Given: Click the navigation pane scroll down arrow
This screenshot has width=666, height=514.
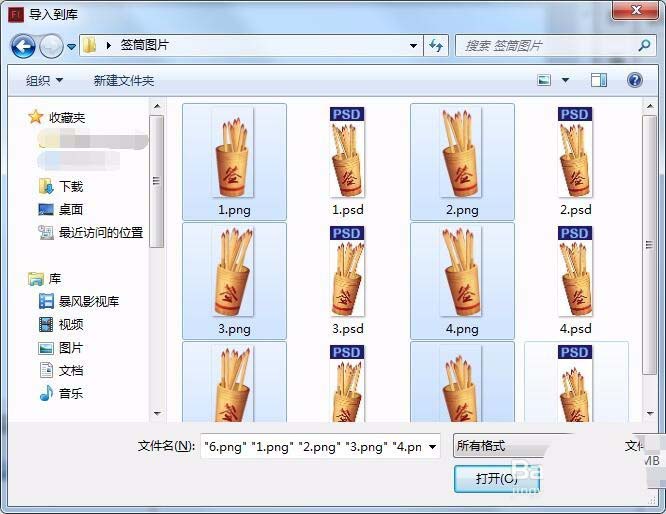Looking at the screenshot, I should point(157,413).
